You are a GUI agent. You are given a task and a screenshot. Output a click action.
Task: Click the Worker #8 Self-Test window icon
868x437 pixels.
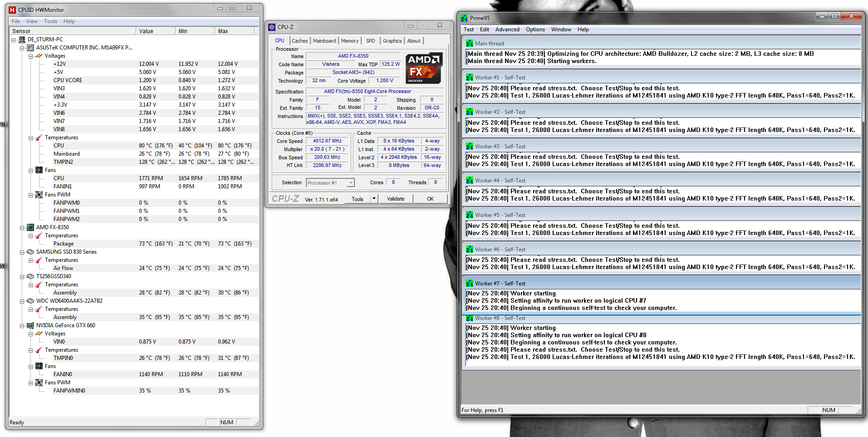click(x=470, y=318)
